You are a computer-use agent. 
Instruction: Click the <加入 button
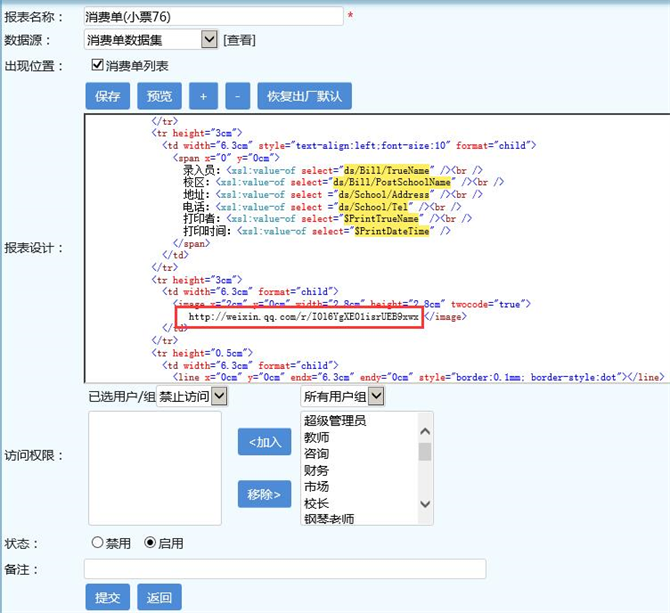[264, 442]
